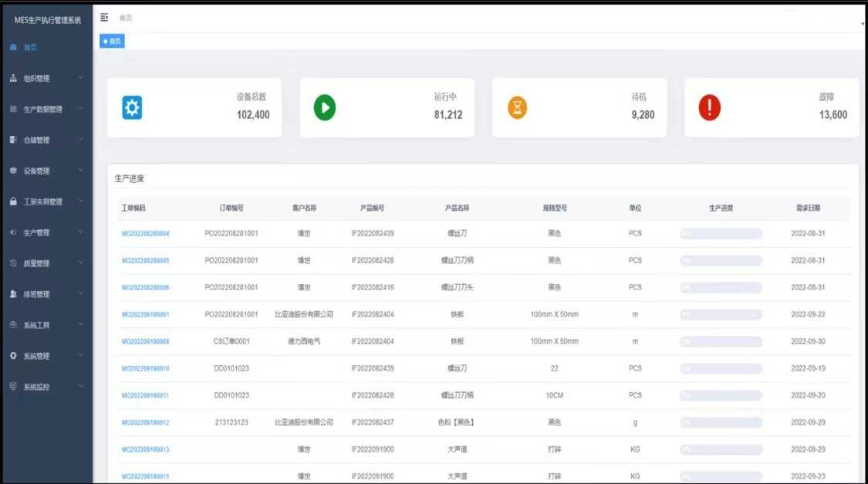Viewport: 868px width, 484px height.
Task: Click the 13,600 fault count
Action: coord(833,114)
